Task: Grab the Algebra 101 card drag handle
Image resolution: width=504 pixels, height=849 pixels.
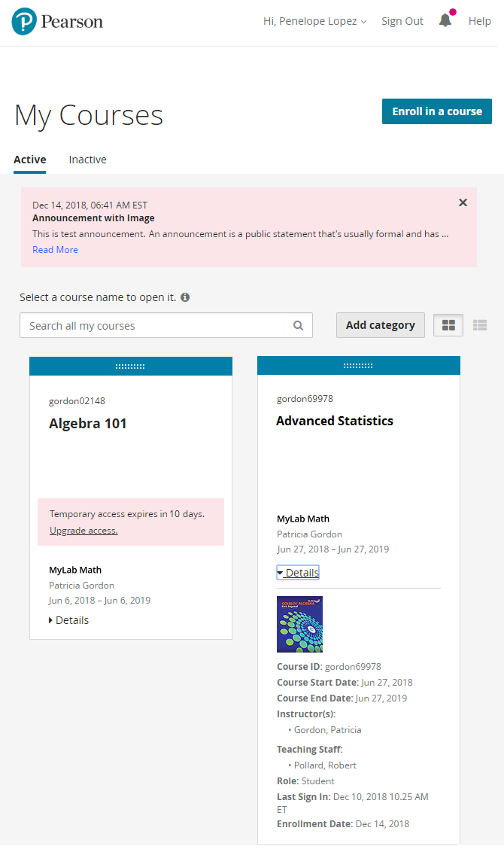Action: [x=130, y=366]
